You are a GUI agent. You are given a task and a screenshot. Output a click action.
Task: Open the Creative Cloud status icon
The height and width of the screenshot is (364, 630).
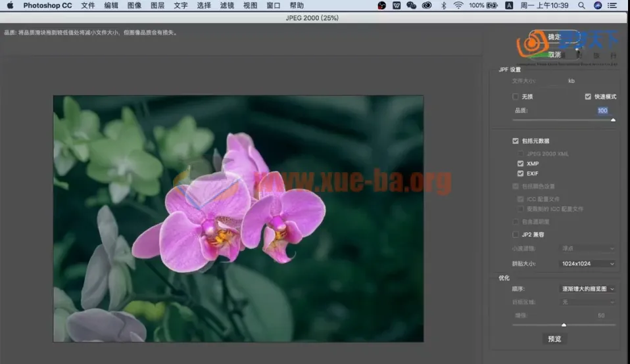(427, 5)
